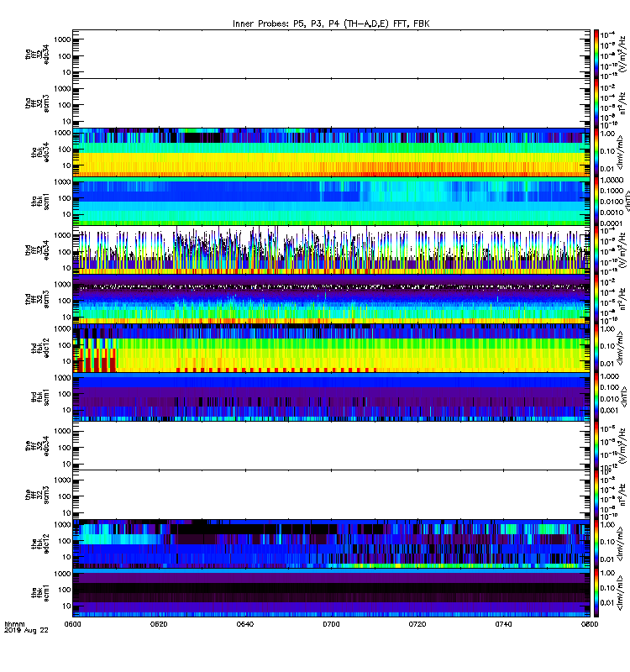
Task: Click the the fbk edc12 spectrogram panel
Action: [x=331, y=544]
